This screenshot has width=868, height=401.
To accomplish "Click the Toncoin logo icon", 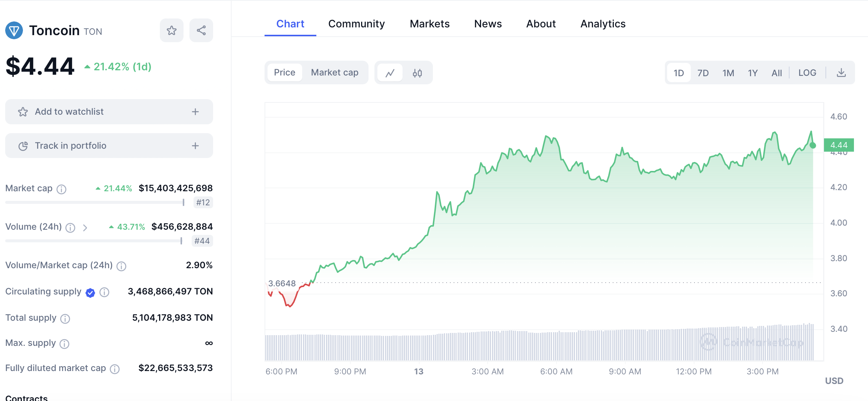I will click(14, 30).
